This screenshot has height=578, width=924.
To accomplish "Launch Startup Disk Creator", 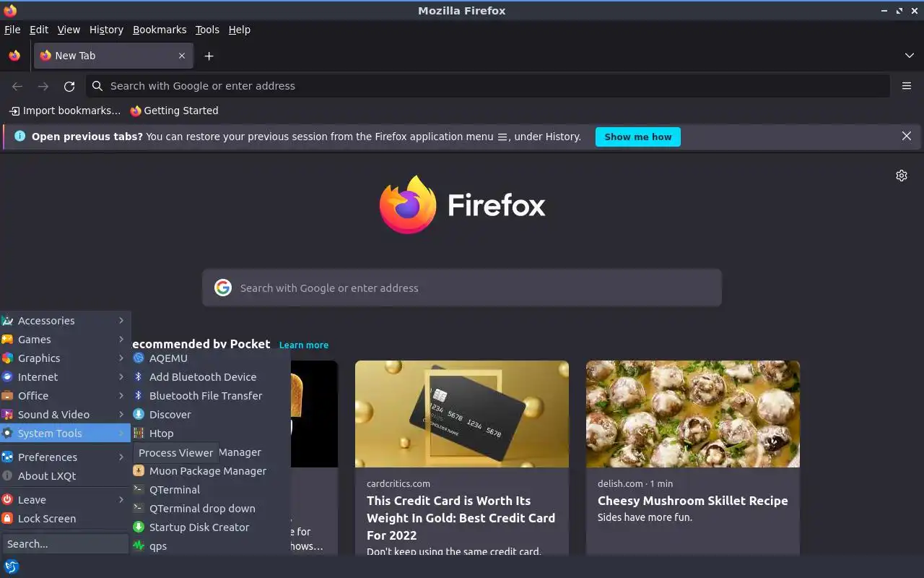I will point(211,527).
